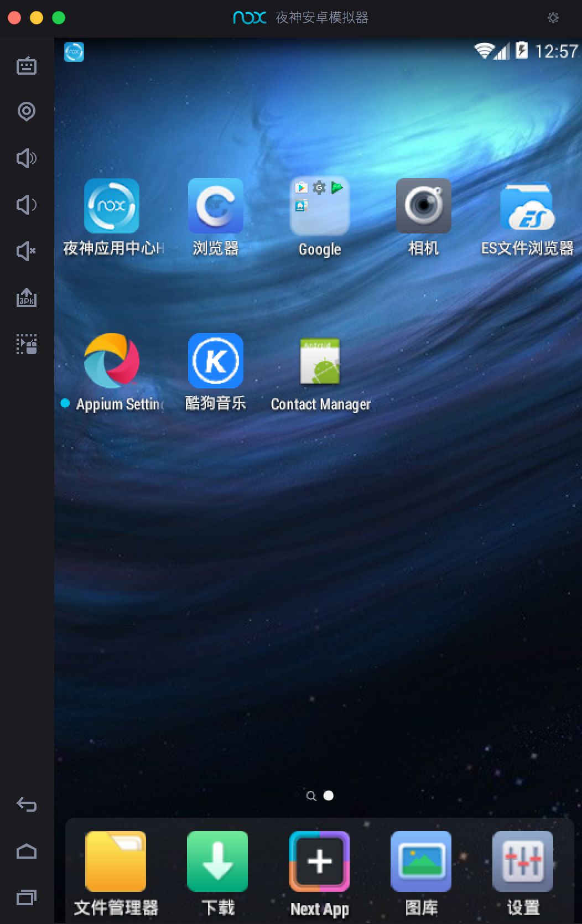
Task: Launch the 夜神应用中心 Nox app center
Action: [112, 206]
